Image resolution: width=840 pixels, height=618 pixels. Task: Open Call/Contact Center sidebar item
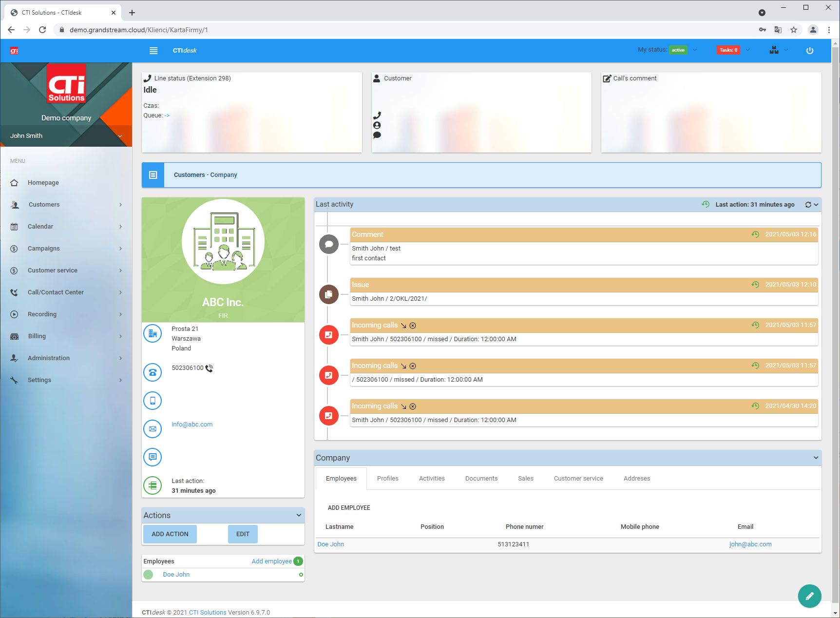pos(66,292)
